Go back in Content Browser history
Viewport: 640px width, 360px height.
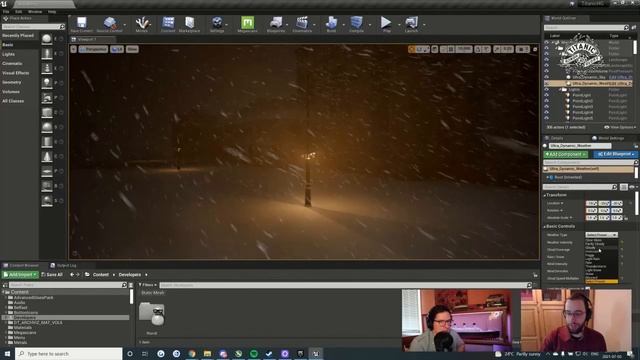click(72, 275)
